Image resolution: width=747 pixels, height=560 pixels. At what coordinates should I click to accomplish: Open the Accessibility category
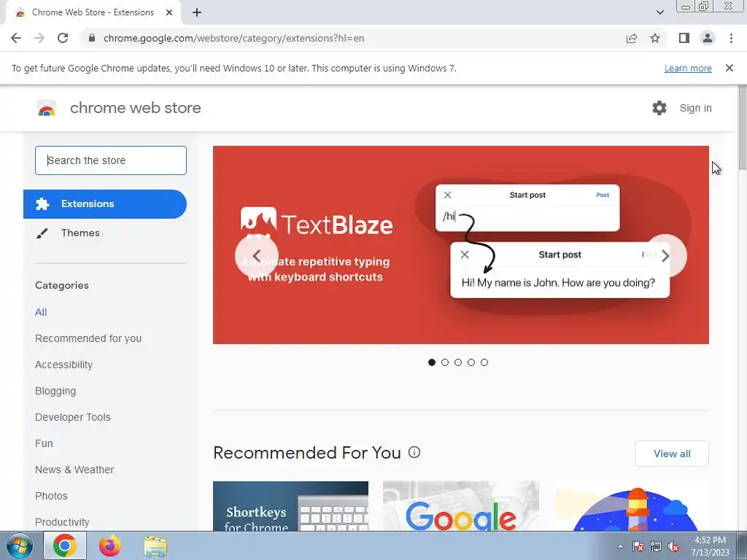pyautogui.click(x=64, y=365)
